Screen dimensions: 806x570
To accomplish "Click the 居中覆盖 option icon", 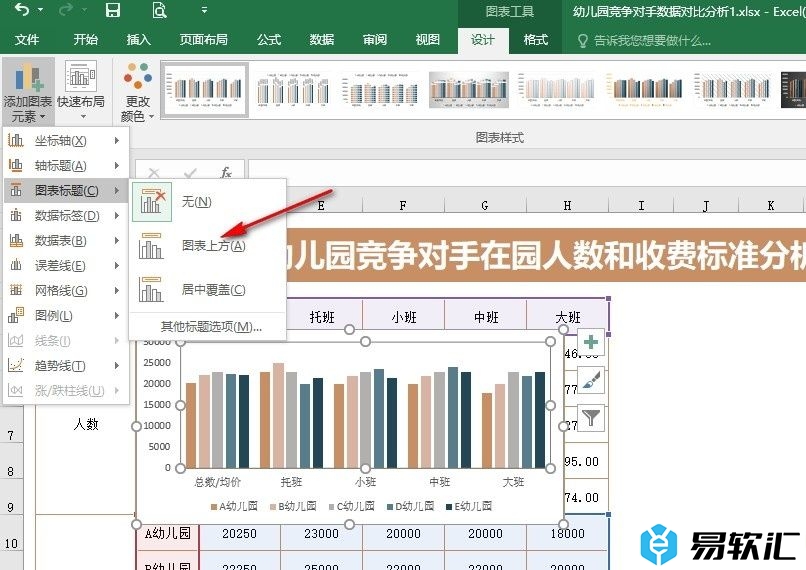I will 151,290.
